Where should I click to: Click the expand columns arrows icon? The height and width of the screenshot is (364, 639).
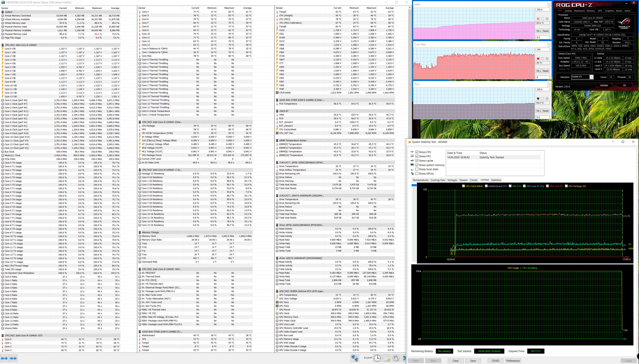[4, 358]
